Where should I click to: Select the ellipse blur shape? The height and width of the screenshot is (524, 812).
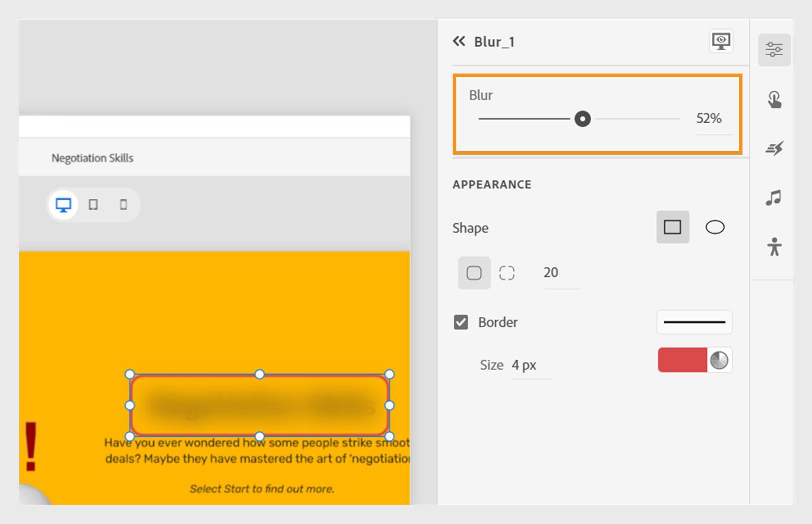click(715, 227)
